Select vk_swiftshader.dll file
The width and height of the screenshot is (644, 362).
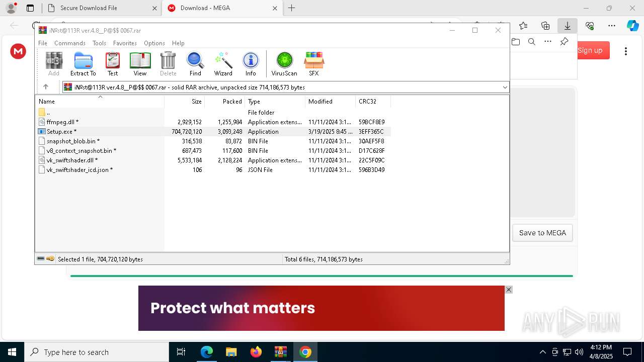(x=213, y=160)
